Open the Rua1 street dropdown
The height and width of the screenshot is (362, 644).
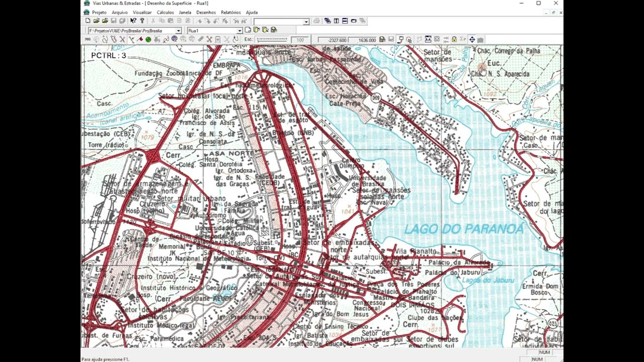pyautogui.click(x=240, y=31)
